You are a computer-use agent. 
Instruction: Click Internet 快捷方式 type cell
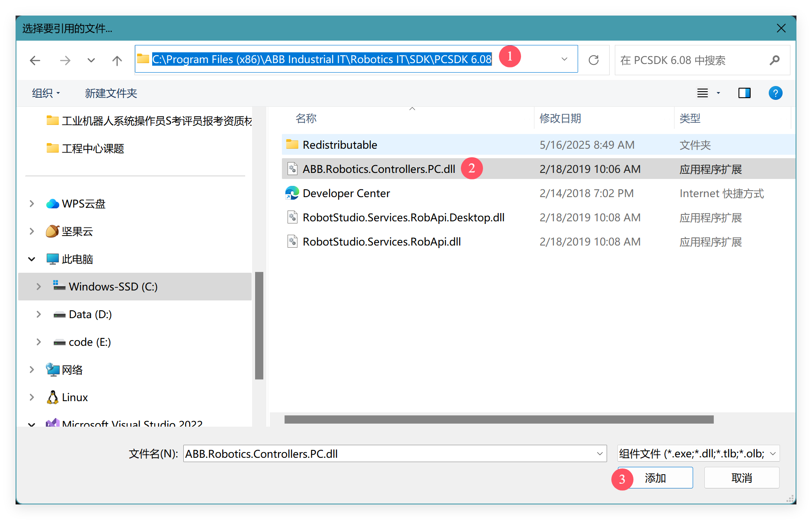pyautogui.click(x=721, y=193)
